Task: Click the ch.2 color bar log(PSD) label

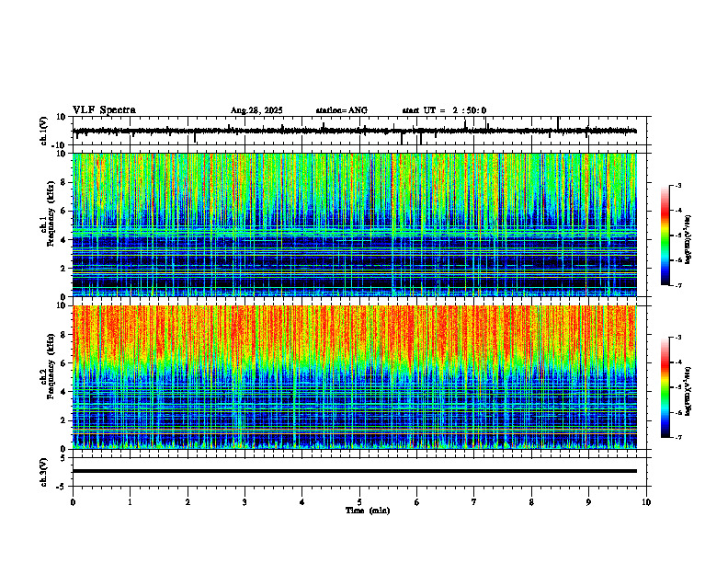Action: click(x=688, y=391)
